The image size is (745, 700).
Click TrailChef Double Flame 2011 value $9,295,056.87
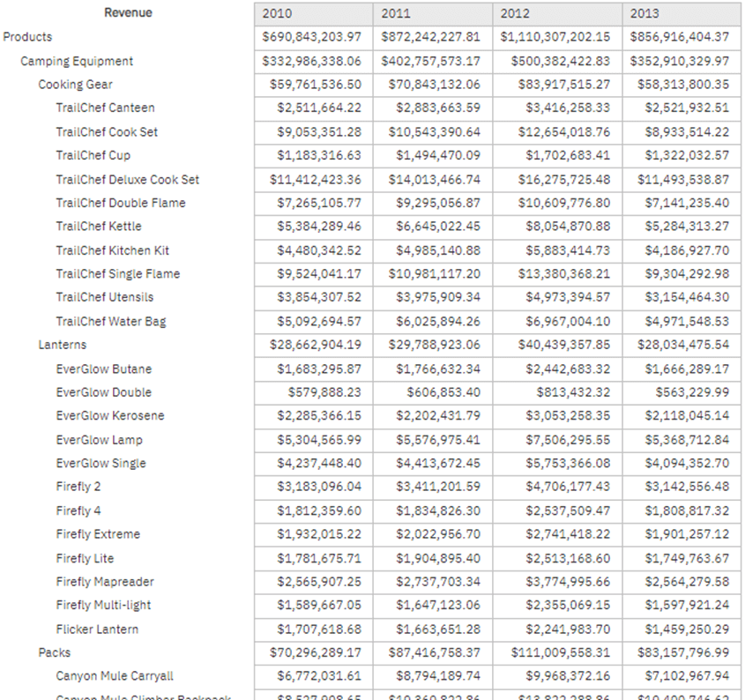point(438,203)
